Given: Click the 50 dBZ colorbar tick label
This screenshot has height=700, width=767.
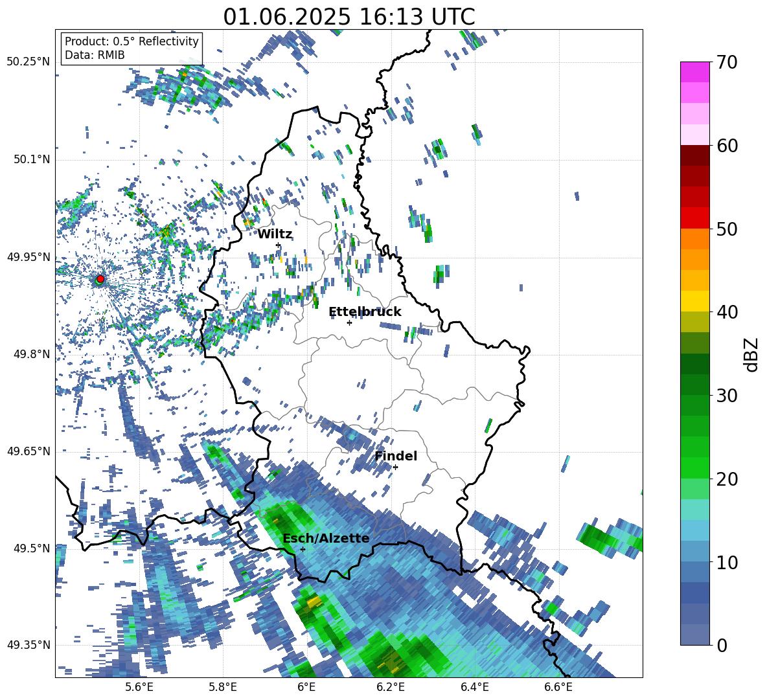Looking at the screenshot, I should tap(727, 229).
